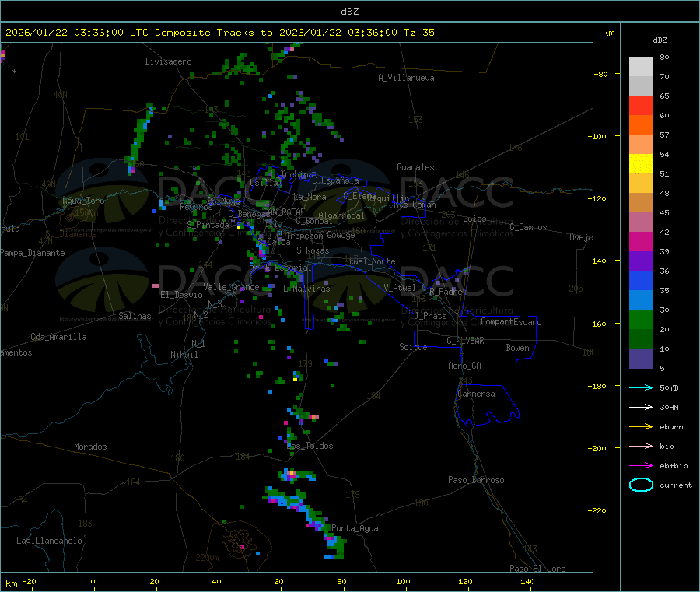Select the brown-orange 45-48 dBZ swatch

point(641,203)
